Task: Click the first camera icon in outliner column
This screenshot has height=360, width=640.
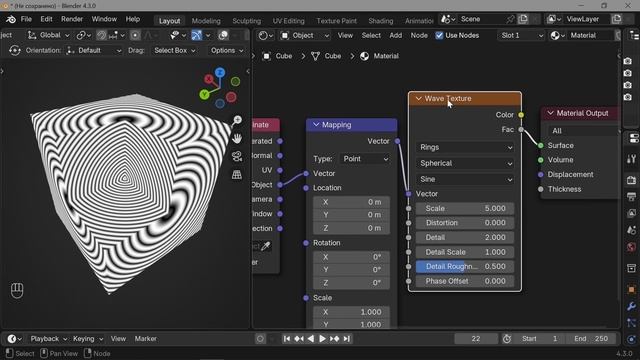Action: [x=628, y=61]
